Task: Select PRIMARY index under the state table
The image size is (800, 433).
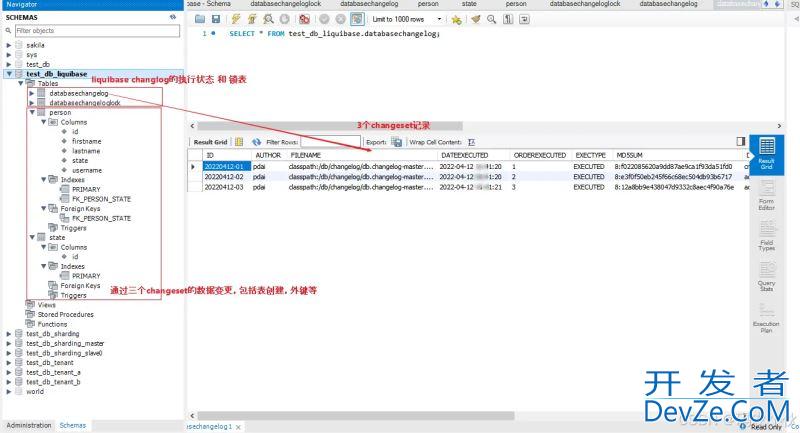Action: [x=86, y=276]
